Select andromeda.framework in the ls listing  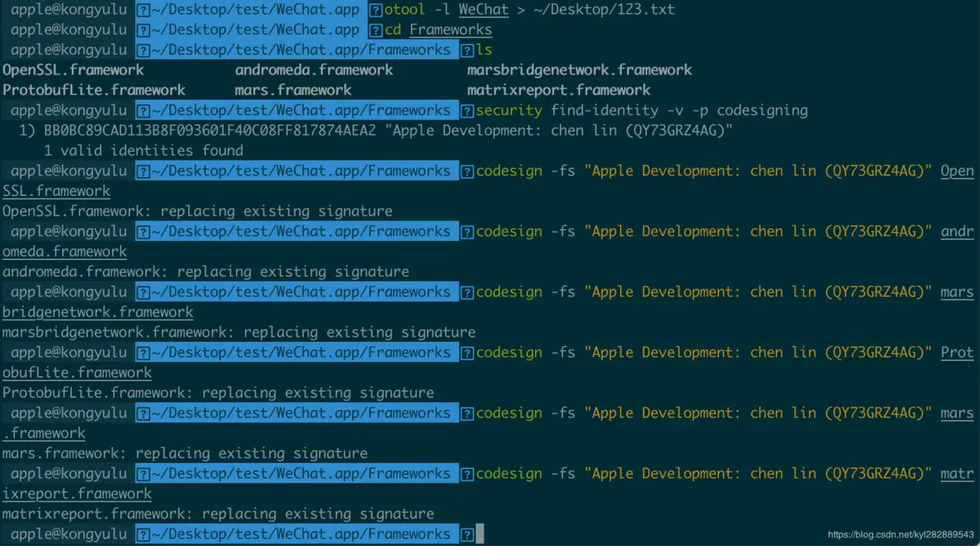point(314,70)
